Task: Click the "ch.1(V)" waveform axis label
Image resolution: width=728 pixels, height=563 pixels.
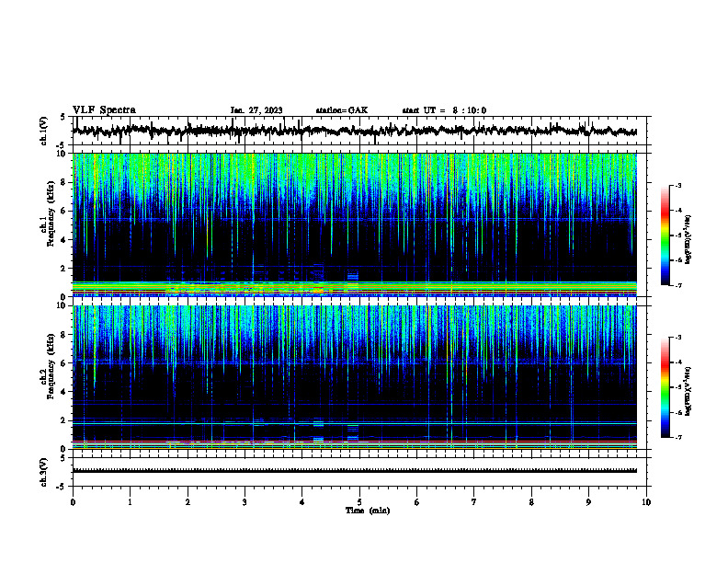Action: (x=43, y=131)
